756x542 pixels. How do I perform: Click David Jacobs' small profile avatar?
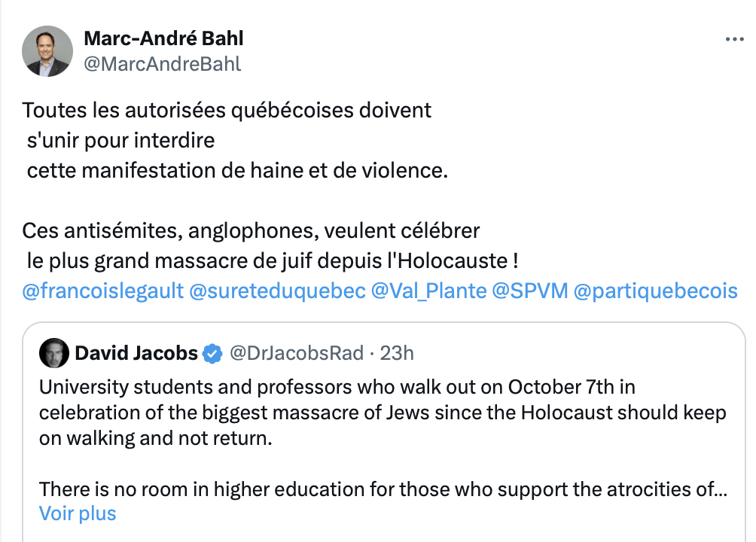click(54, 353)
